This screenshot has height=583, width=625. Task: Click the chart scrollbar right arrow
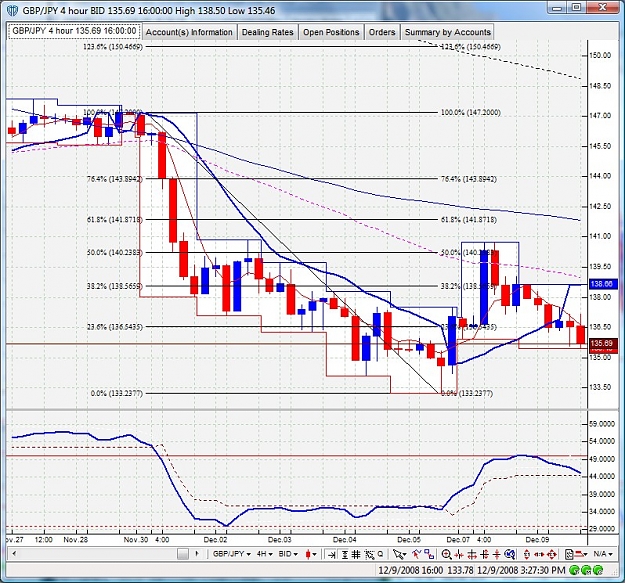pyautogui.click(x=197, y=554)
